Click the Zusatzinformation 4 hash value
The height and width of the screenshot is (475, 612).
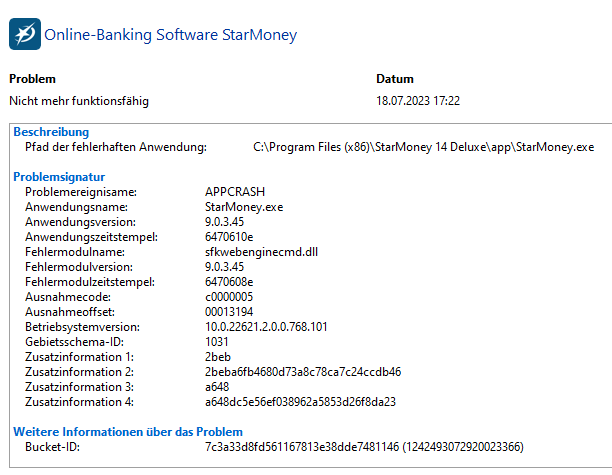pos(300,402)
